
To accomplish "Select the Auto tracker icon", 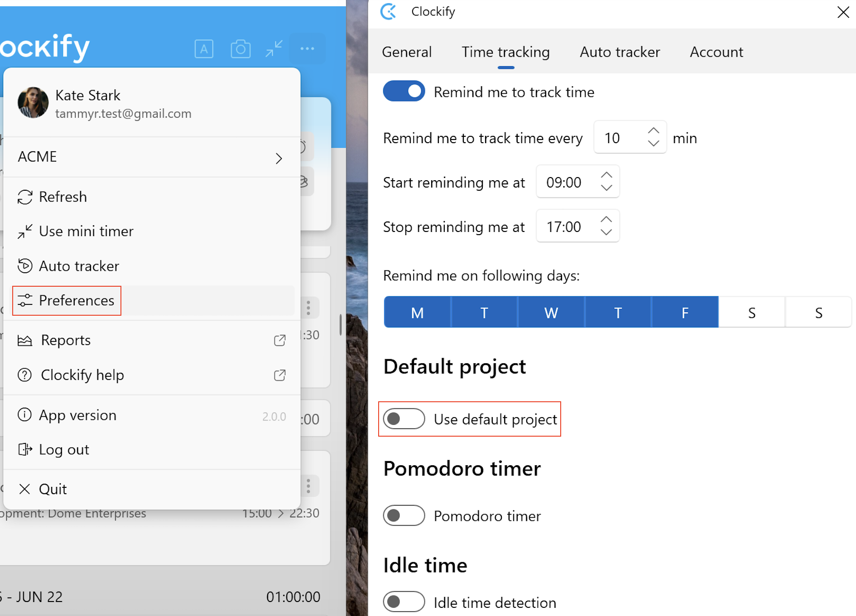I will pos(25,266).
